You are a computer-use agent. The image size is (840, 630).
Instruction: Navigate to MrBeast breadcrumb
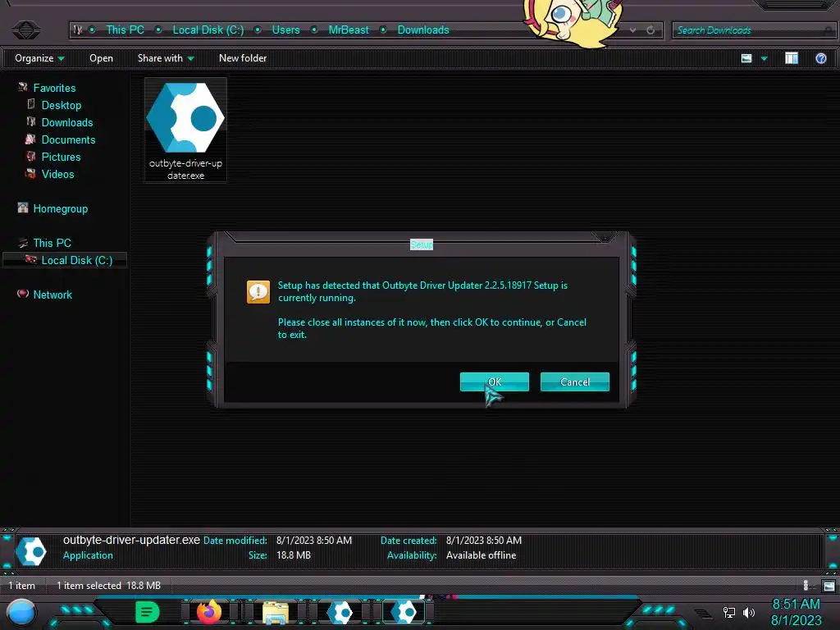(348, 30)
